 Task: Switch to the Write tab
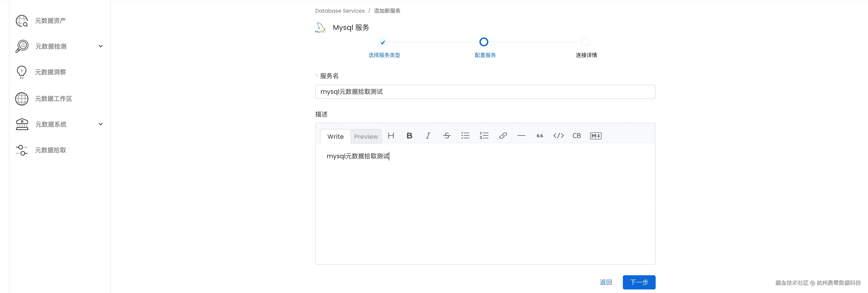click(x=335, y=136)
